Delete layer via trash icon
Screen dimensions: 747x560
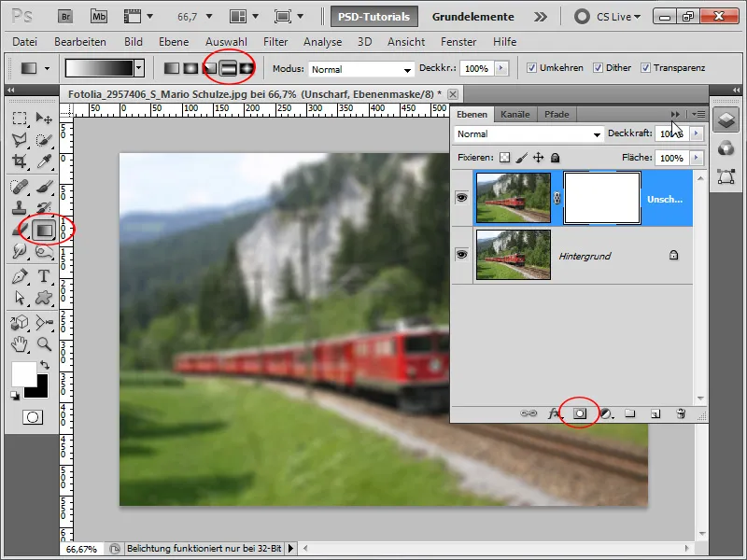point(682,413)
